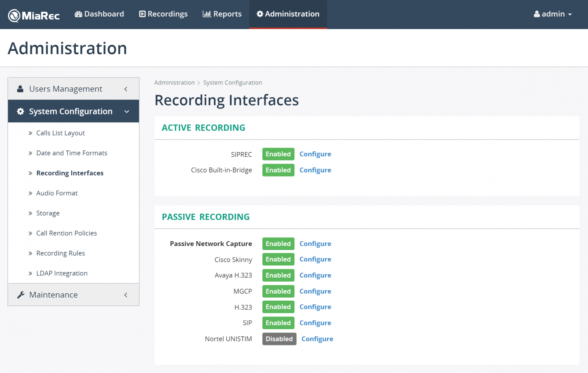Click the Maintenance header label
The height and width of the screenshot is (373, 588).
(x=54, y=295)
